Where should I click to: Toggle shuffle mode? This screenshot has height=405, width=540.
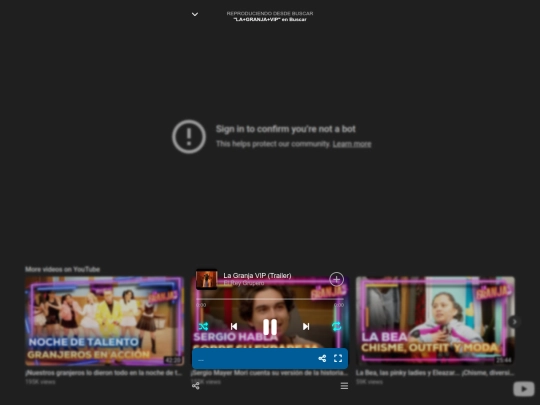(x=203, y=326)
